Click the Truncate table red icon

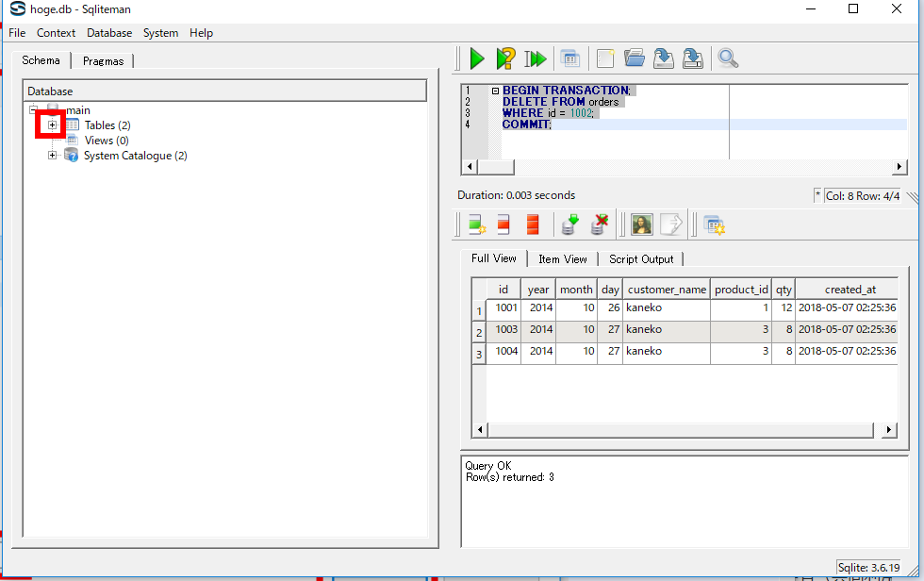click(x=532, y=225)
